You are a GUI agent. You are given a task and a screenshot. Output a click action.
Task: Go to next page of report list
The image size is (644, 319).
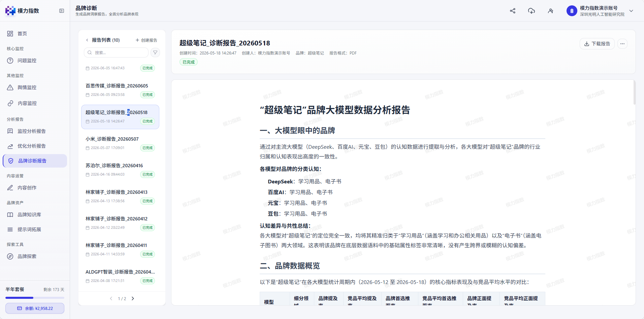pyautogui.click(x=133, y=298)
